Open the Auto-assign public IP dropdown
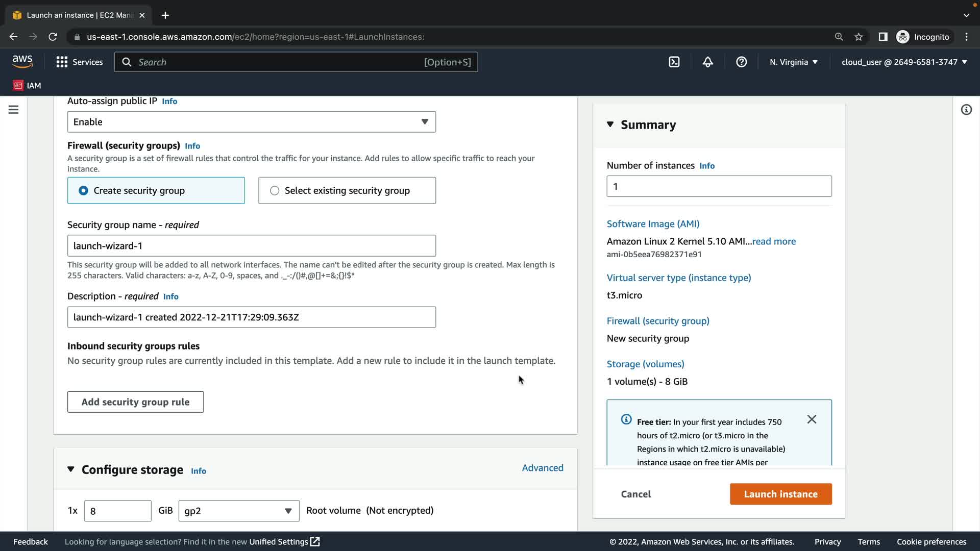The width and height of the screenshot is (980, 551). pyautogui.click(x=251, y=122)
